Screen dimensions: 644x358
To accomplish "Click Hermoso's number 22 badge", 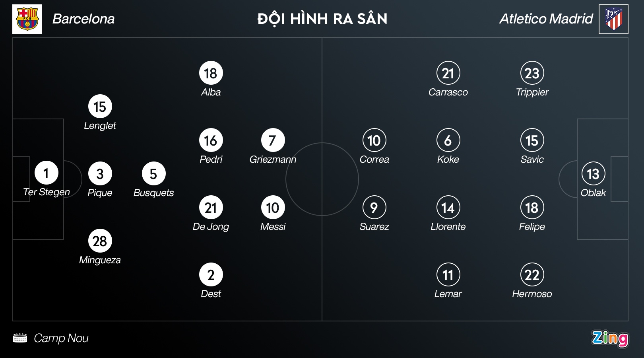I will coord(532,274).
